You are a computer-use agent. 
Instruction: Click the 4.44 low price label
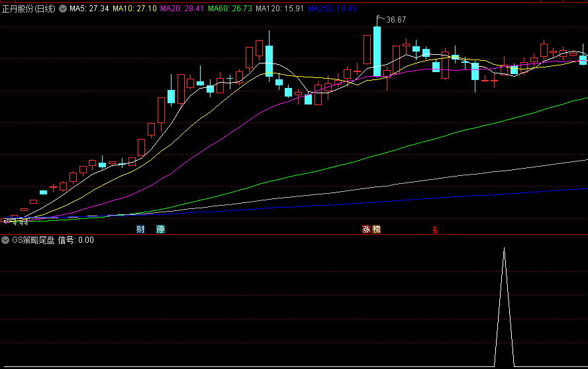tap(21, 223)
